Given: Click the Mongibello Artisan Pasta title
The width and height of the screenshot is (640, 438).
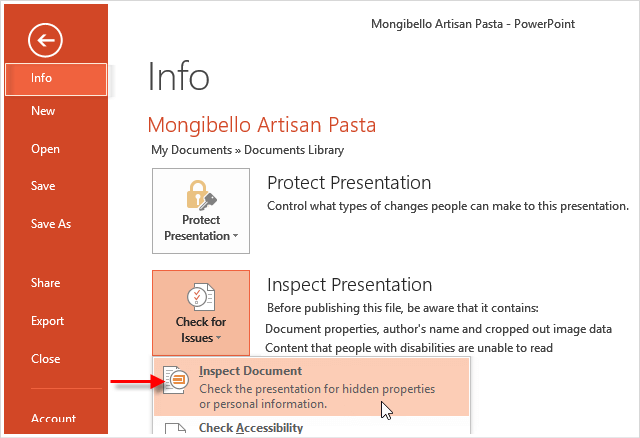Looking at the screenshot, I should 262,125.
